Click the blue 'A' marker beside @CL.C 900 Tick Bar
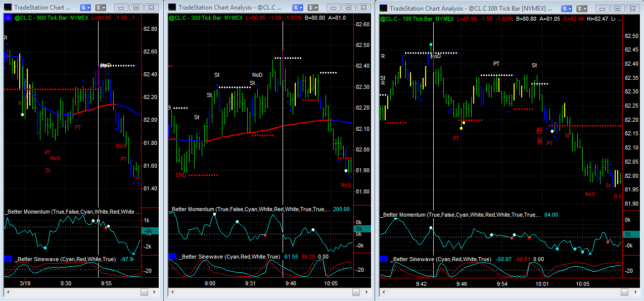The image size is (644, 301). click(8, 18)
